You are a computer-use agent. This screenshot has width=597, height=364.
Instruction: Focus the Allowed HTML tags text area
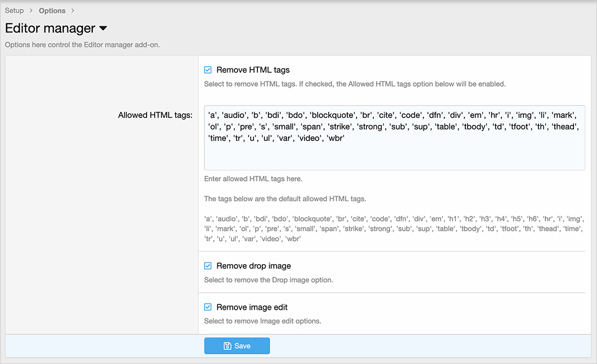pyautogui.click(x=394, y=153)
